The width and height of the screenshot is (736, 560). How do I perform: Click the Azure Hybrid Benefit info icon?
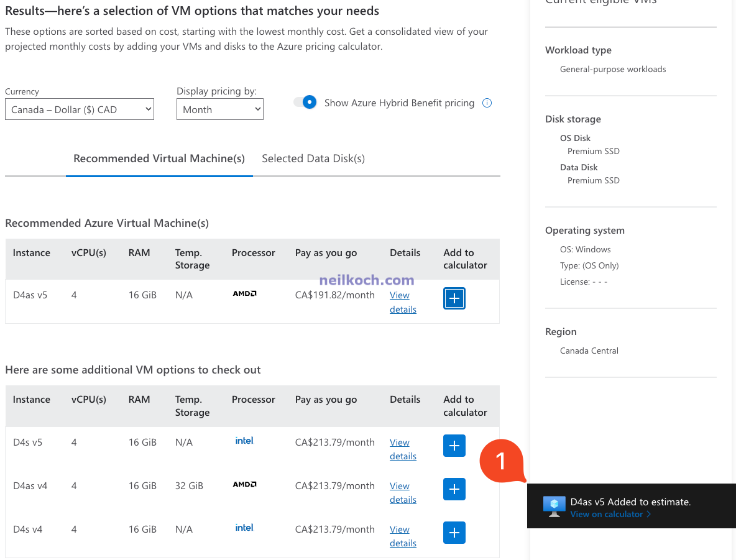(x=487, y=103)
